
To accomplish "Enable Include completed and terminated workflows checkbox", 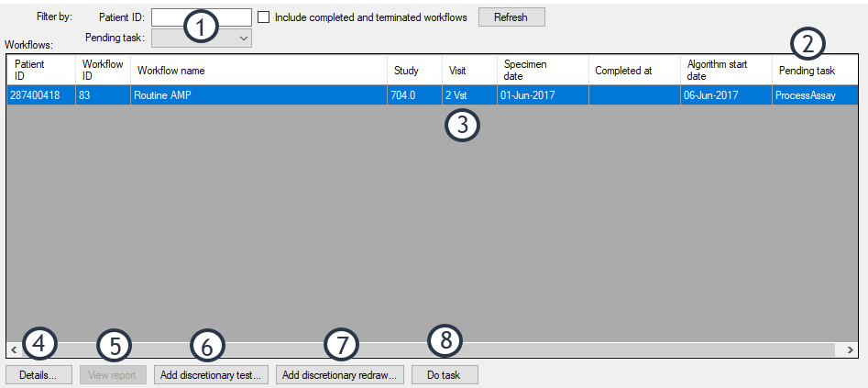I will [x=264, y=17].
